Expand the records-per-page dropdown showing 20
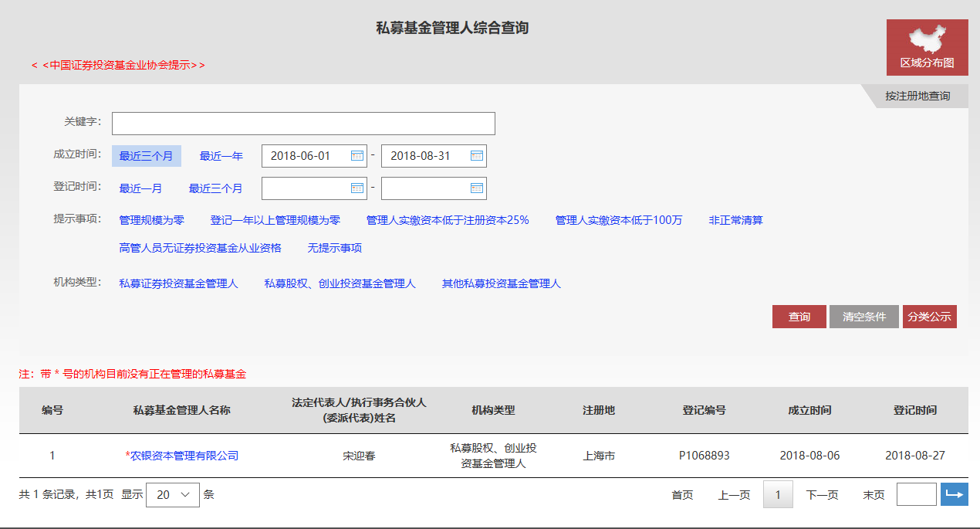This screenshot has width=980, height=529. pyautogui.click(x=172, y=495)
